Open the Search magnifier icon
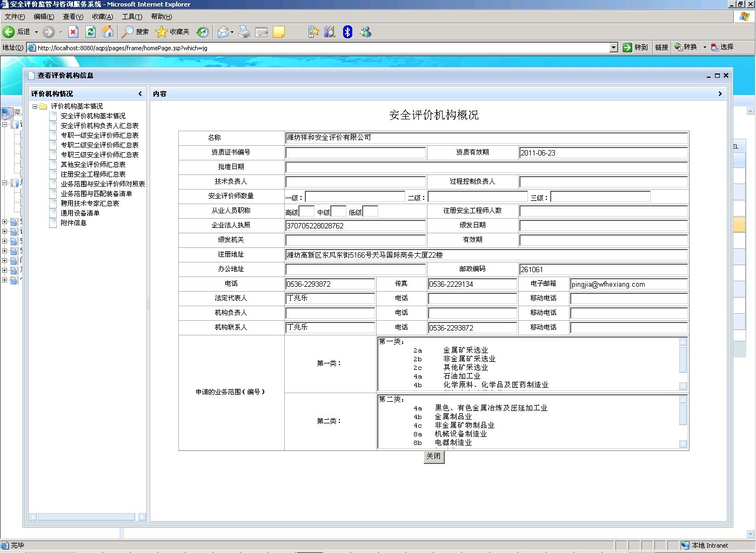Viewport: 756px width, 553px height. click(x=128, y=32)
